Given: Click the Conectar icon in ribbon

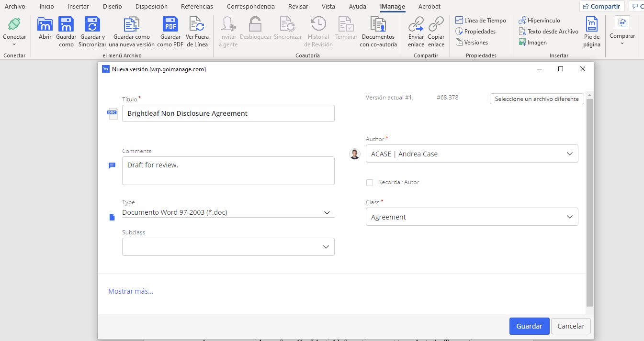Looking at the screenshot, I should (14, 24).
